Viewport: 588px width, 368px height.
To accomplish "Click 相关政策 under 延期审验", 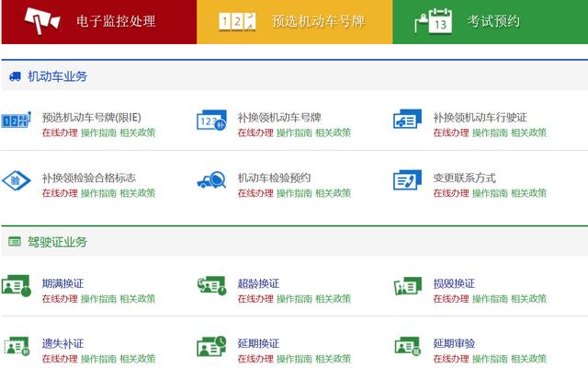I will (529, 359).
